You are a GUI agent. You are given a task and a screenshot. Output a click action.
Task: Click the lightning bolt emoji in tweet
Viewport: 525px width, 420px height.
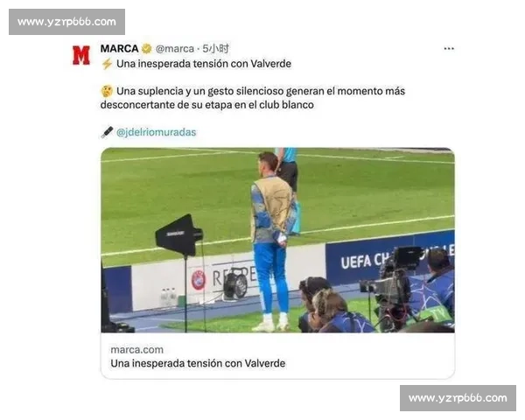tap(107, 64)
